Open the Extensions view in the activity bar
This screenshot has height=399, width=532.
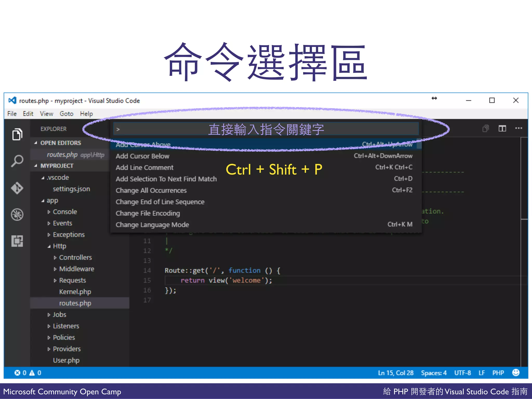[x=17, y=241]
